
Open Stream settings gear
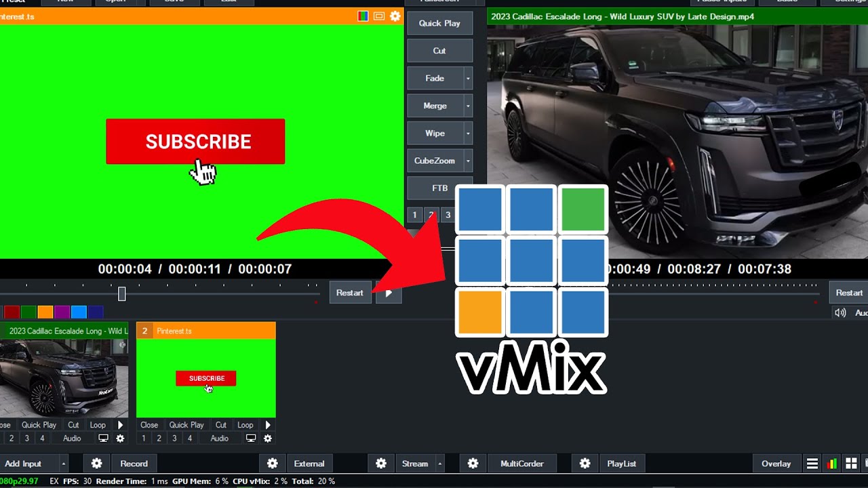tap(381, 464)
